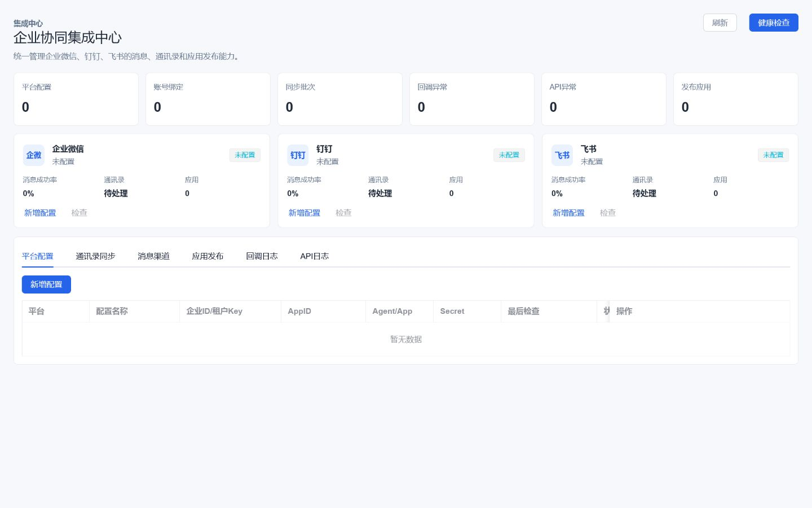Click 新增配置 link in 企业微信 card
This screenshot has width=812, height=508.
(x=40, y=213)
